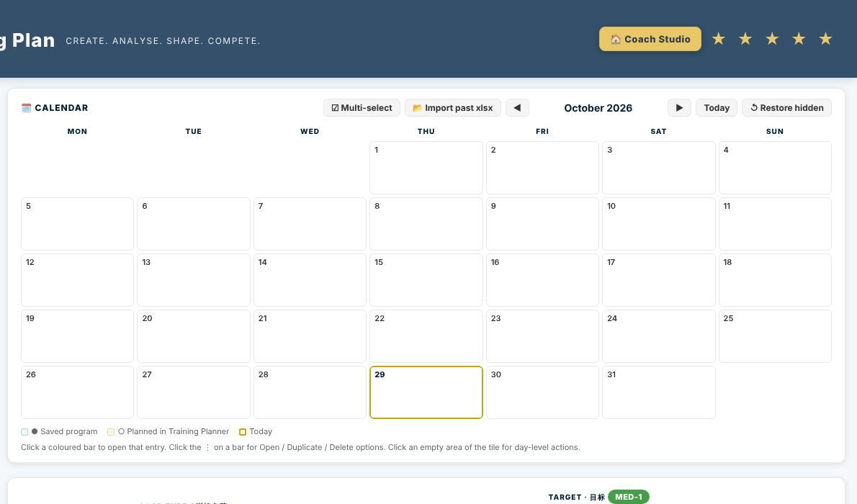Click the Planned in Training Planner label
This screenshot has height=504, width=857.
(178, 431)
